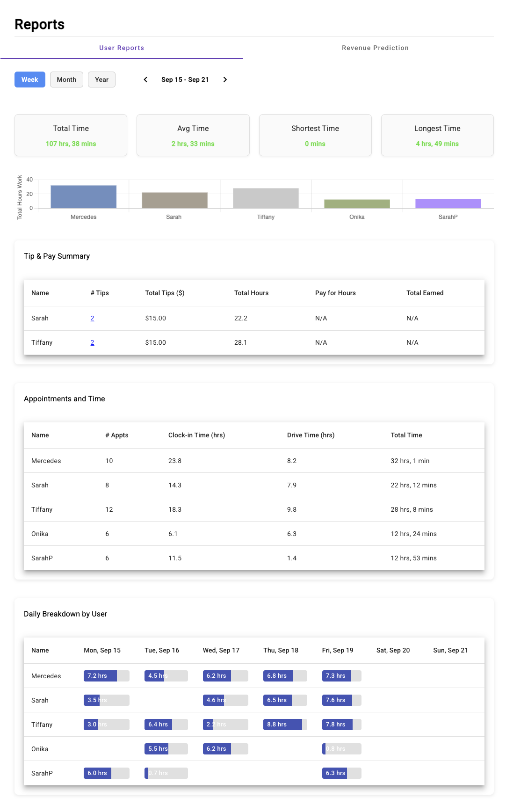506x812 pixels.
Task: Click the Pay for Hours column header
Action: click(335, 293)
